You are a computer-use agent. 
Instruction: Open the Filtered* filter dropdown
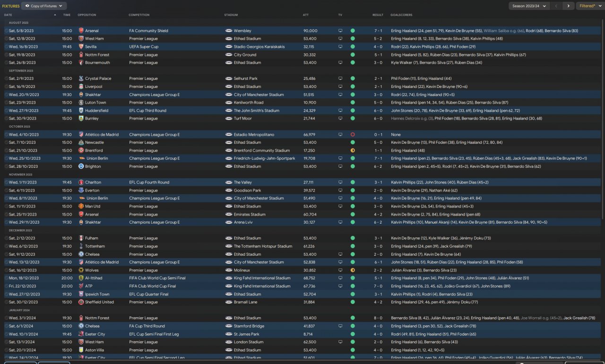coord(589,6)
